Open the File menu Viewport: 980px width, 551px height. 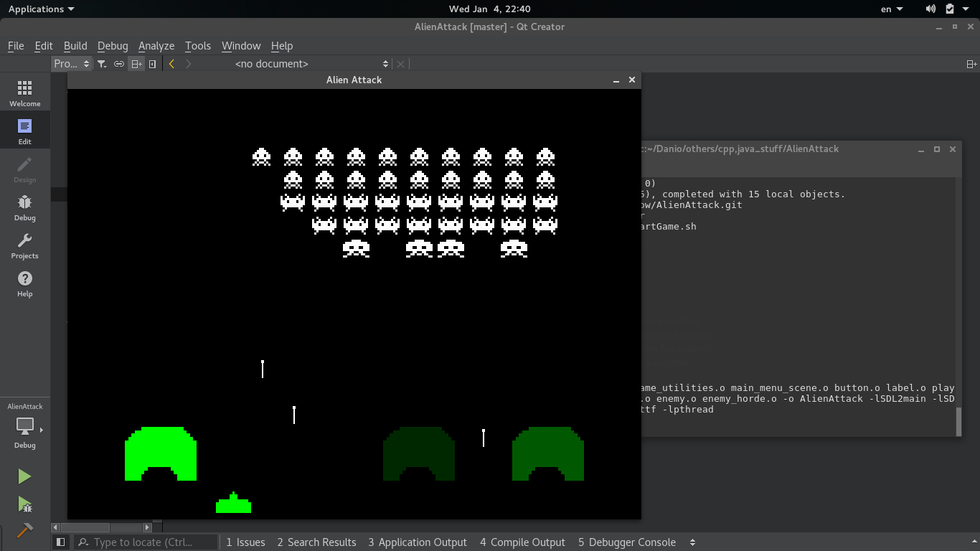click(x=16, y=45)
